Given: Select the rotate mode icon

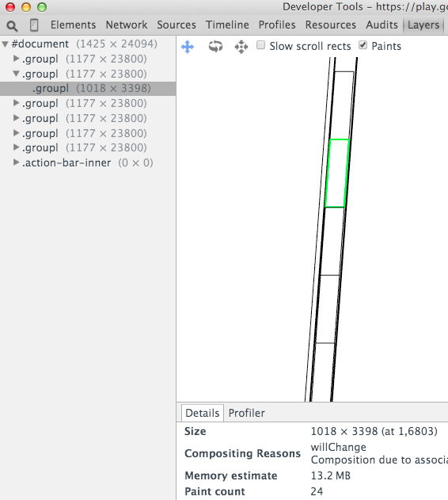Looking at the screenshot, I should (216, 47).
